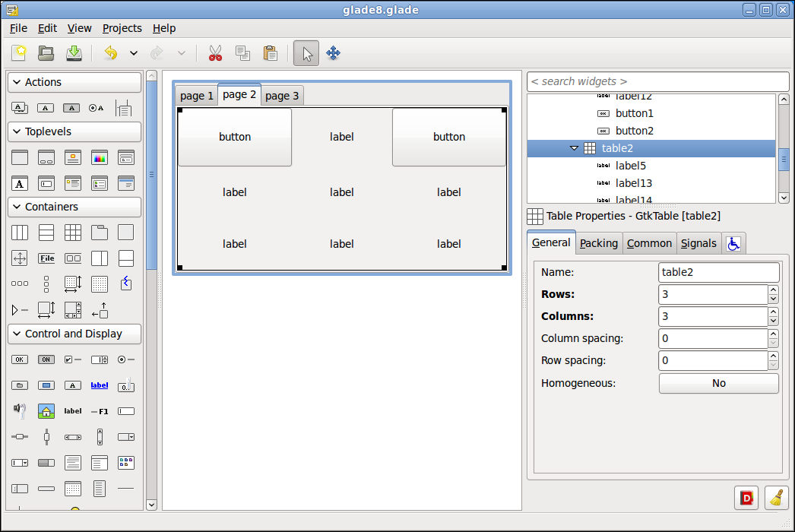Pick the Radio Button widget
This screenshot has width=795, height=532.
(x=125, y=359)
